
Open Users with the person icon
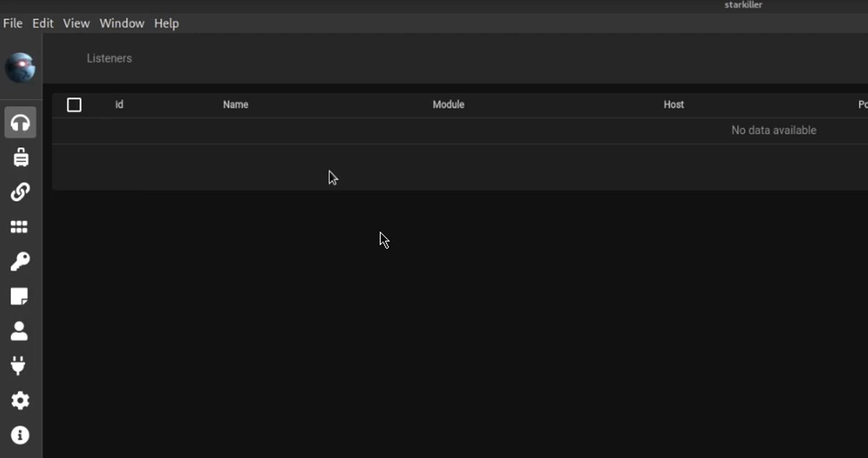pos(19,331)
